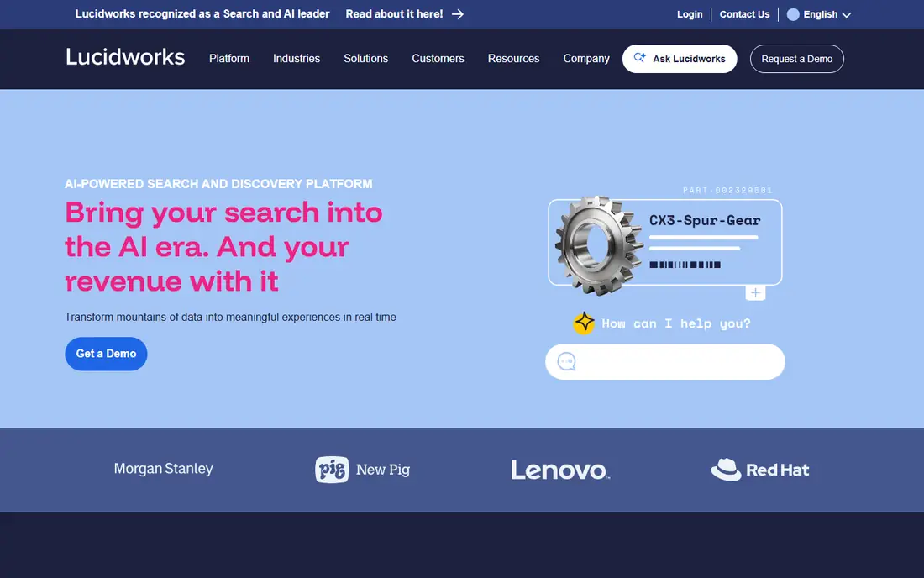Open the Customers menu

click(x=438, y=58)
